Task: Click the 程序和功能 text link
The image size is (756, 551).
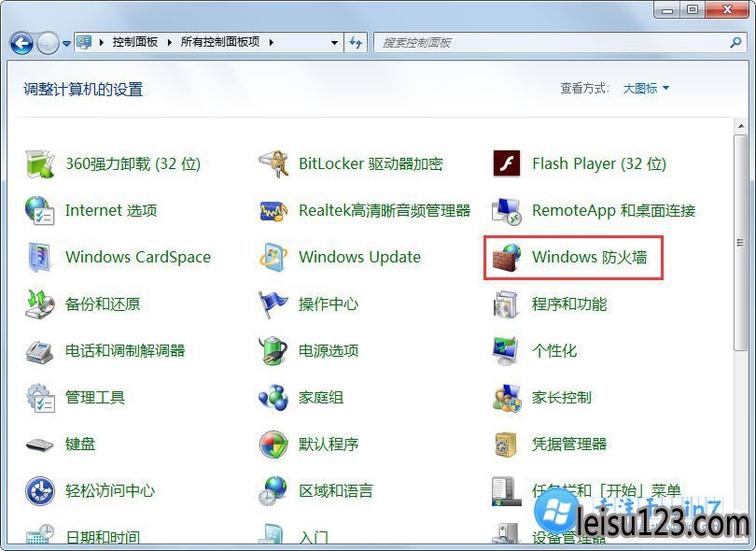Action: (569, 304)
